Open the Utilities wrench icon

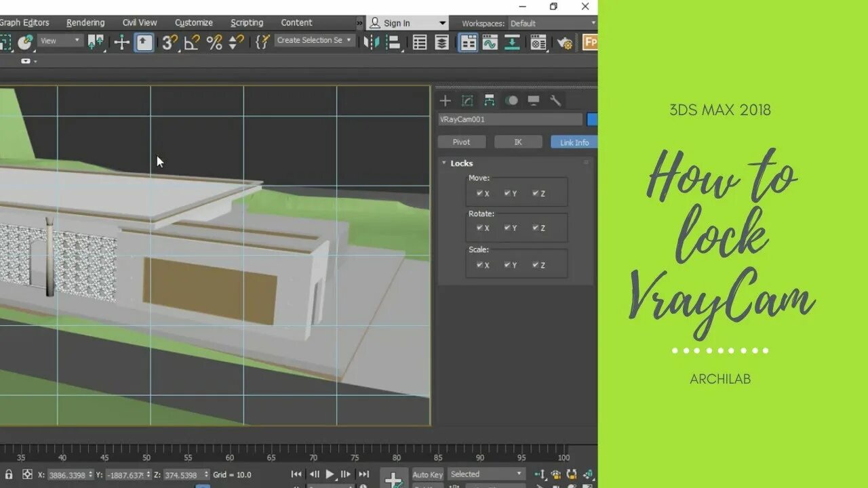pyautogui.click(x=555, y=101)
